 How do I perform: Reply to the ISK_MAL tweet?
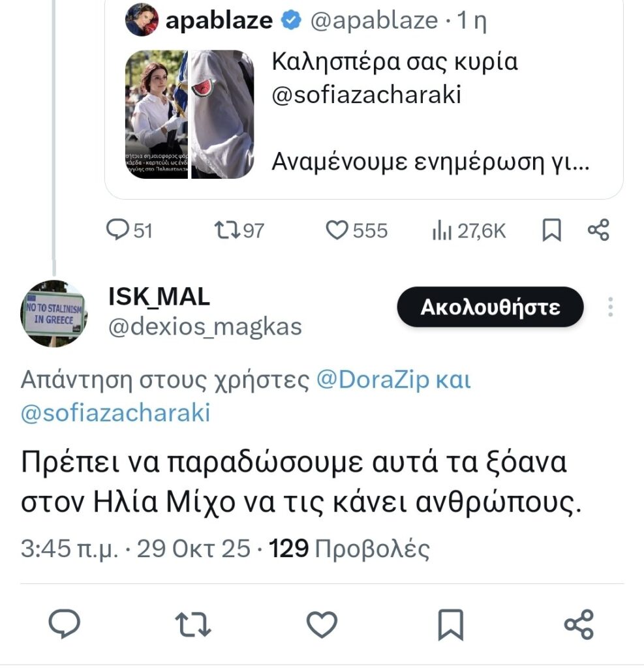point(65,624)
